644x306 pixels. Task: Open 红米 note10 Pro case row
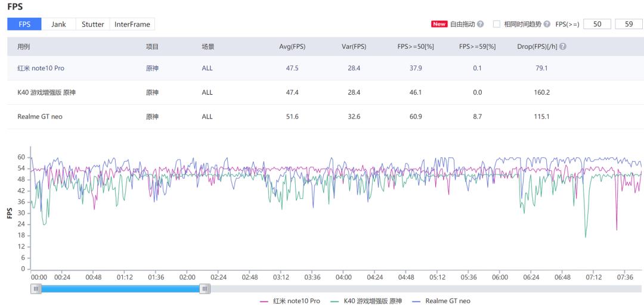click(x=41, y=68)
